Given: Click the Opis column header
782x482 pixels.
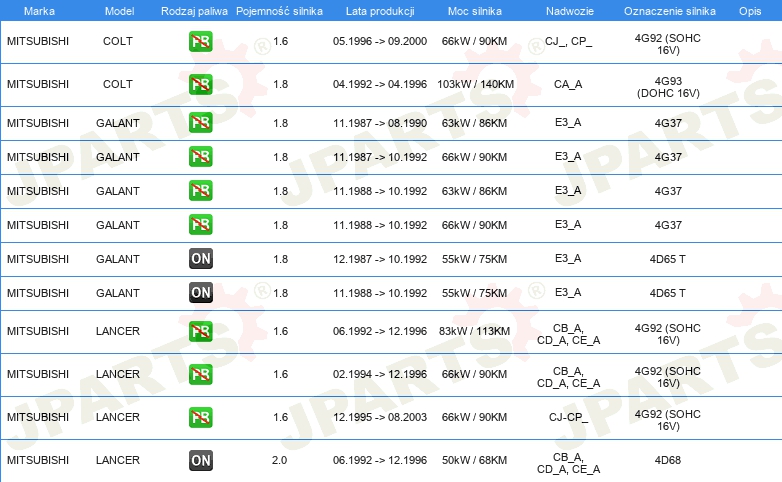Looking at the screenshot, I should click(x=750, y=11).
